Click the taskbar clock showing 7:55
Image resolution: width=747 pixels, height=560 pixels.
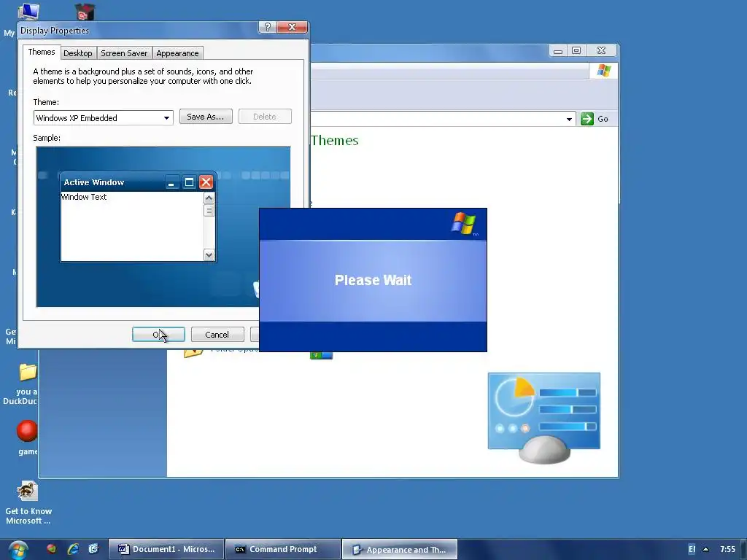coord(727,550)
